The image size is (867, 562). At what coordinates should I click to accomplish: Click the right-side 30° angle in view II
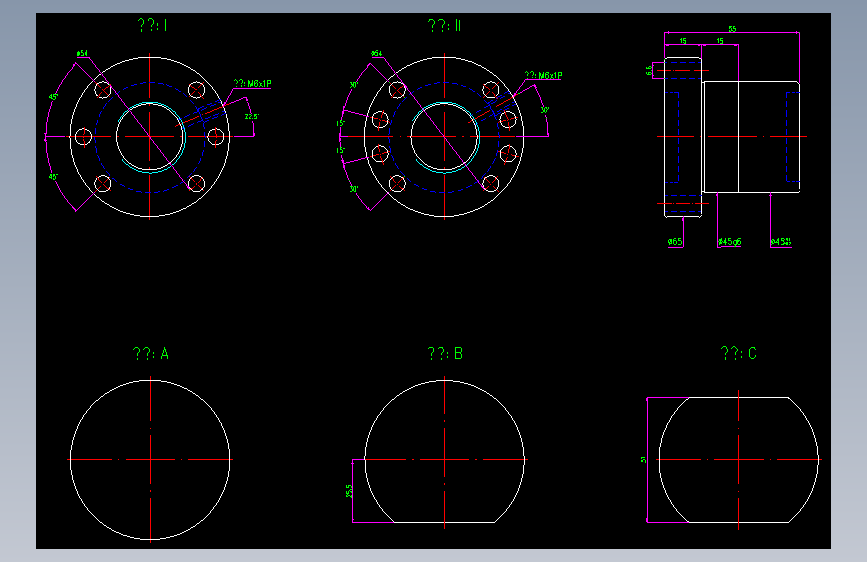tap(545, 110)
